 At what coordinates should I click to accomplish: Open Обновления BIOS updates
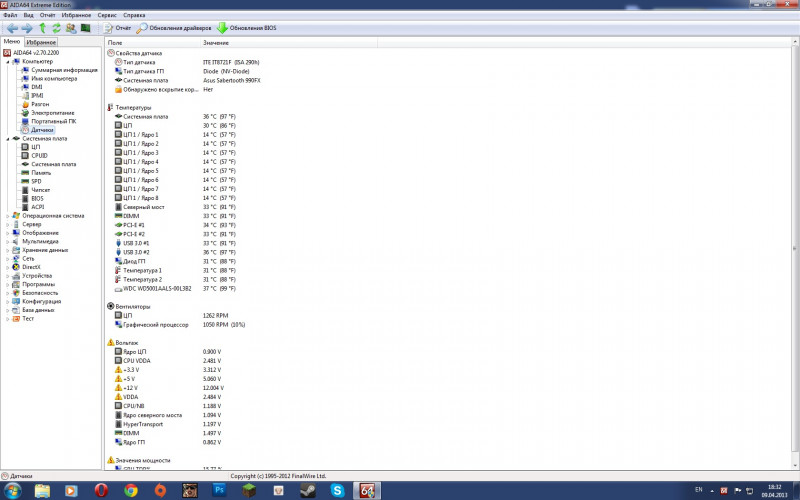[x=246, y=28]
